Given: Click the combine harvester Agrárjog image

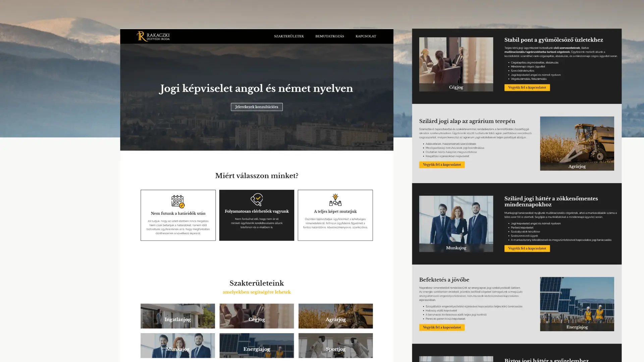Looking at the screenshot, I should coord(577,143).
